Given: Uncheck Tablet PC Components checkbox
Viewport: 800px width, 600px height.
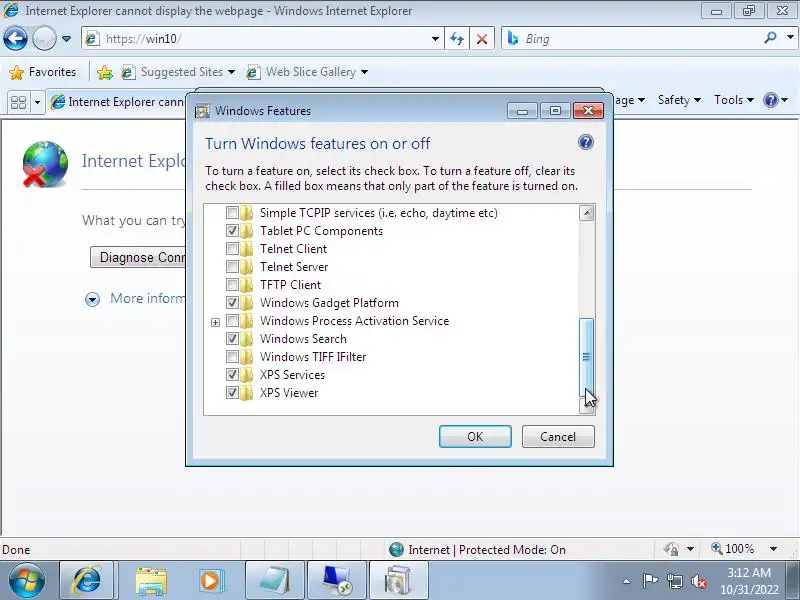Looking at the screenshot, I should coord(232,231).
